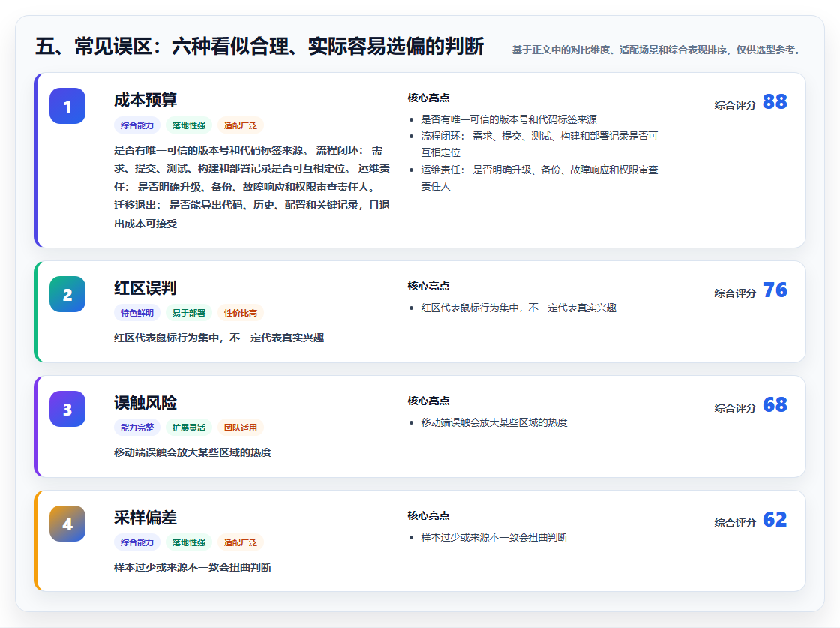Click bullet 红区代表鼠标行为集中 under 核心亮点

pyautogui.click(x=518, y=308)
